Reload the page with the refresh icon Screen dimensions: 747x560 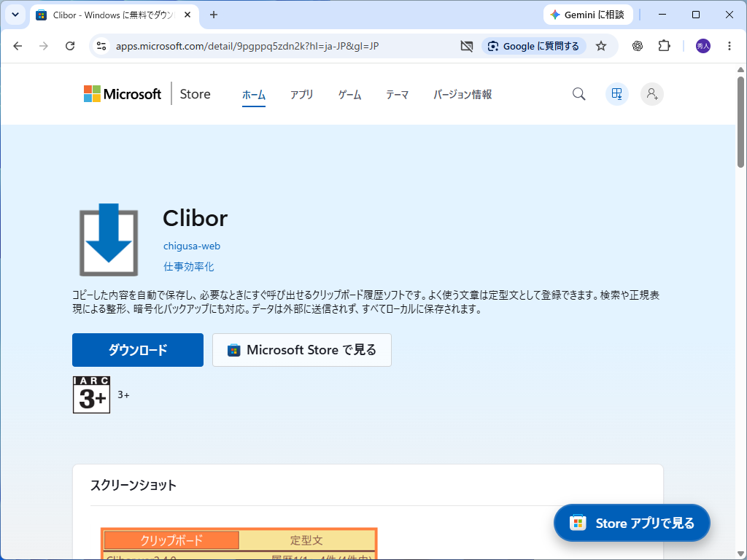(70, 46)
